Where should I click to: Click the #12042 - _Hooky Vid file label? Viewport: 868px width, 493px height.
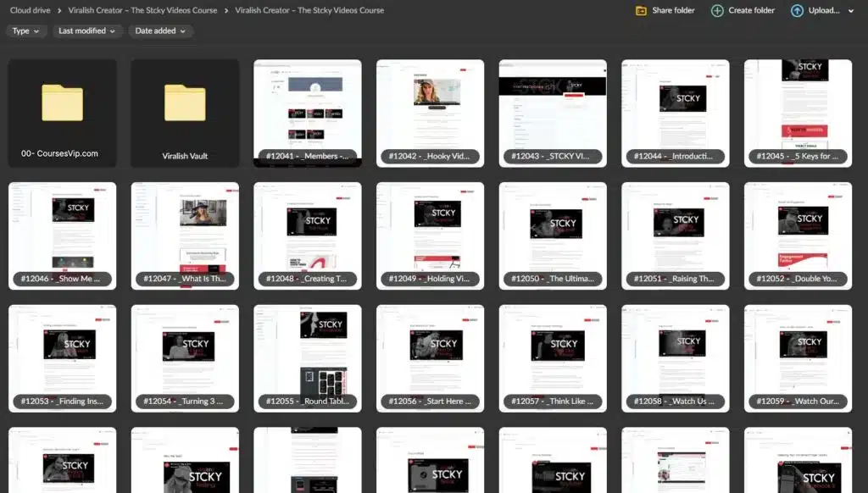click(x=430, y=157)
